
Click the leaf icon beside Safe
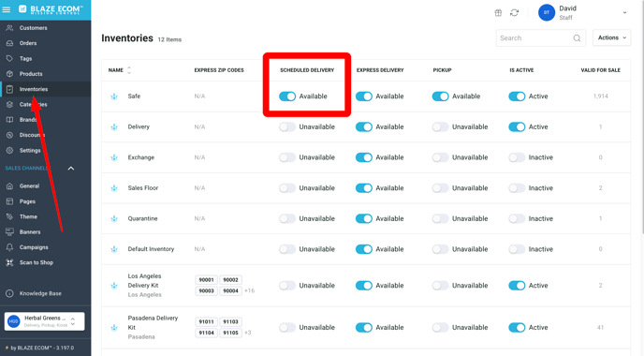pos(114,96)
